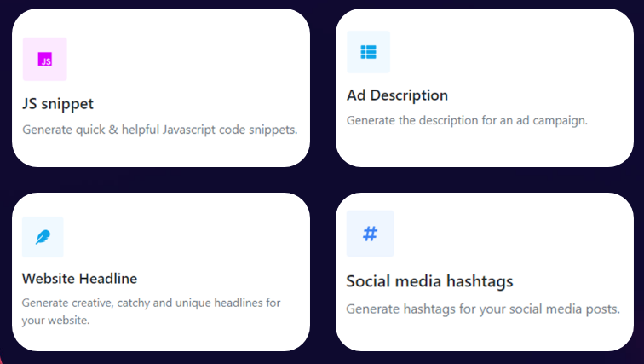Click 'Generate quick & helpful Javascript code snippets' text
The width and height of the screenshot is (644, 364).
[x=160, y=130]
